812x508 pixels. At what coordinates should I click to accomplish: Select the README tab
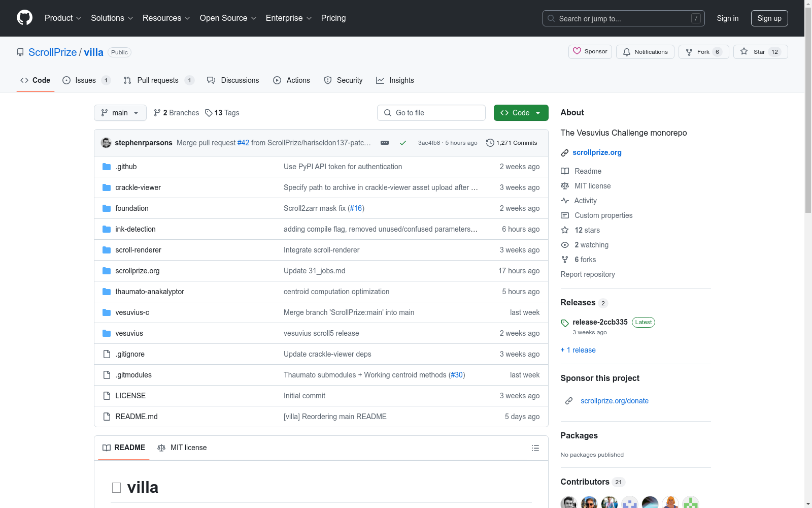click(124, 448)
